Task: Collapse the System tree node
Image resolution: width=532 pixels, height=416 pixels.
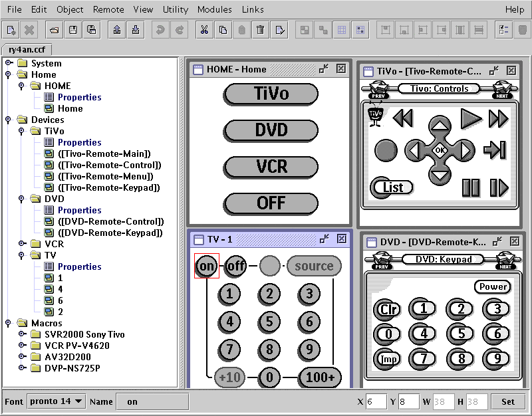Action: [x=9, y=62]
